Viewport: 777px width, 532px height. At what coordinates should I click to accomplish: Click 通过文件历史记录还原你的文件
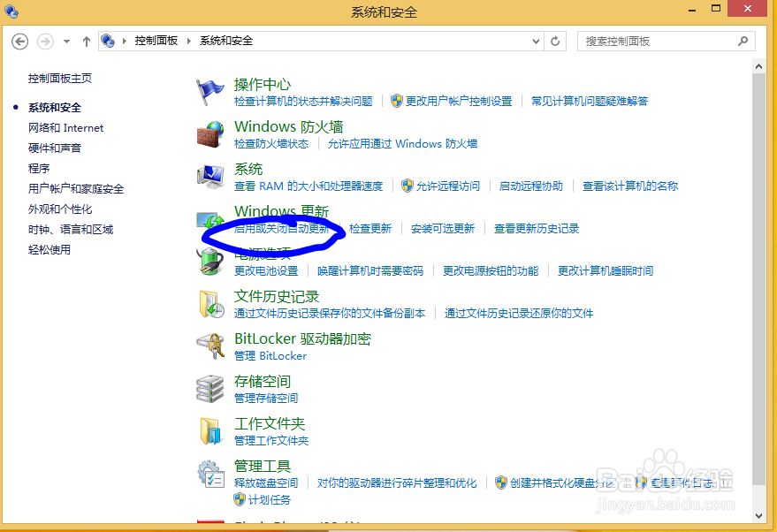point(518,313)
